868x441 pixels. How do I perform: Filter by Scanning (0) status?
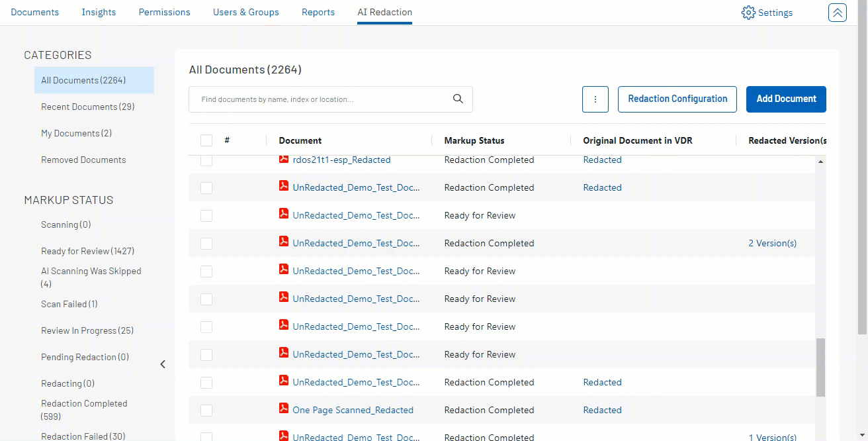[x=66, y=224]
